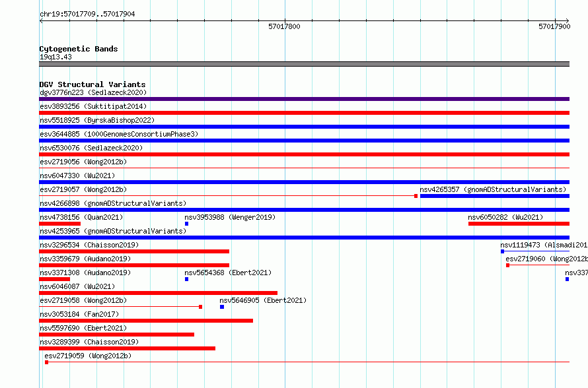Viewport: 588px width, 388px height.
Task: Select the DGV Structural Variants track heading
Action: coord(92,84)
